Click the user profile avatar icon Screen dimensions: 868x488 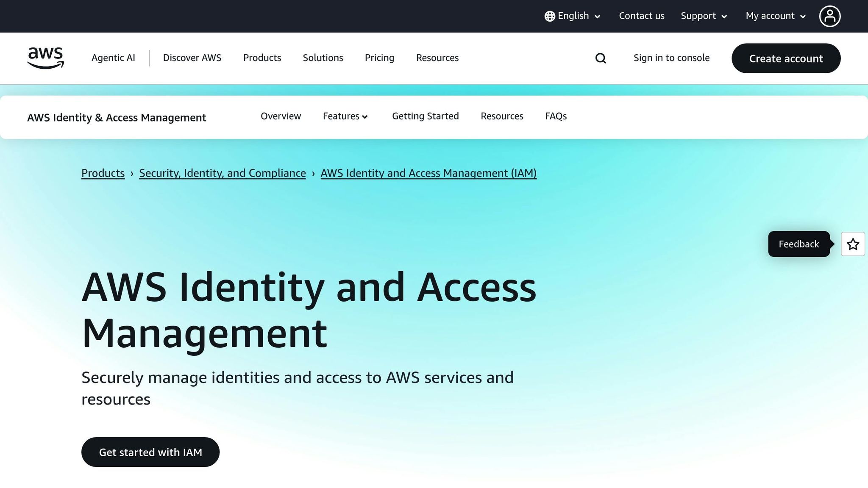pyautogui.click(x=830, y=16)
